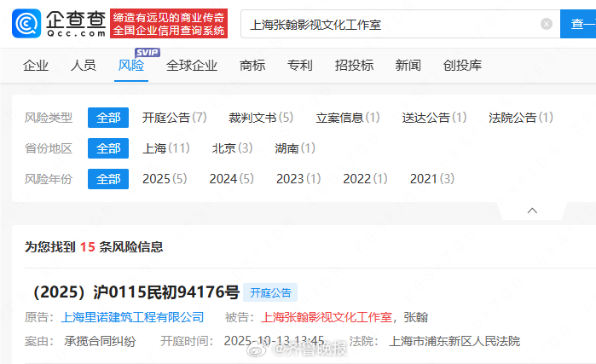
Task: Filter by 裁判文书 (5)
Action: tap(261, 118)
